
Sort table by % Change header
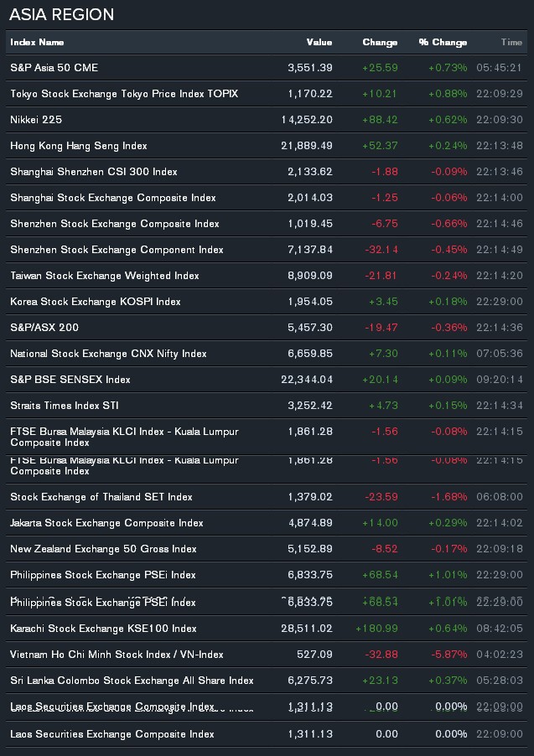click(443, 42)
